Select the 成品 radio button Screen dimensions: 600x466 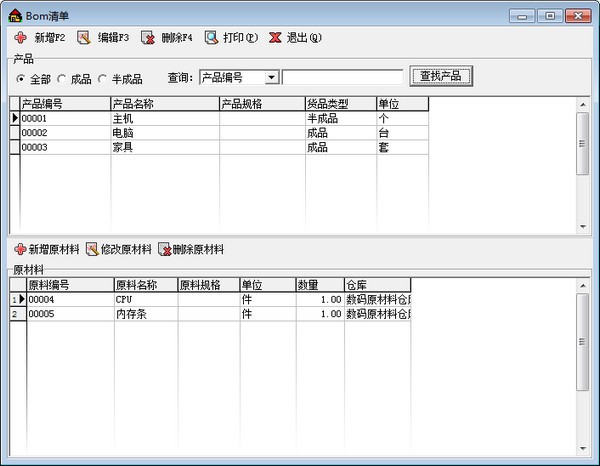62,78
